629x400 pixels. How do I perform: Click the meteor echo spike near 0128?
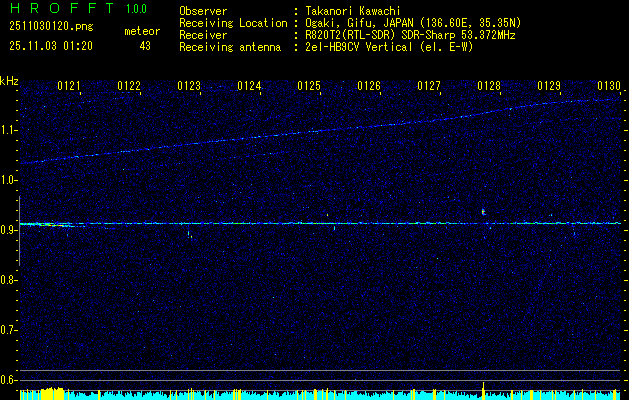[x=484, y=212]
